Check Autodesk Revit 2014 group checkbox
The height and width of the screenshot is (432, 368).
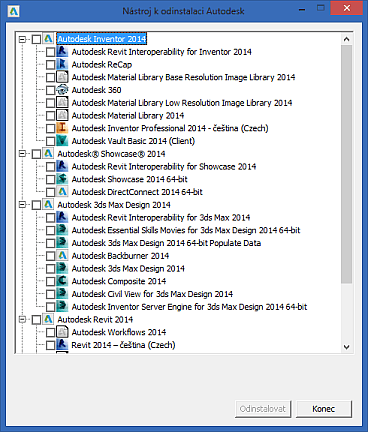click(x=36, y=320)
